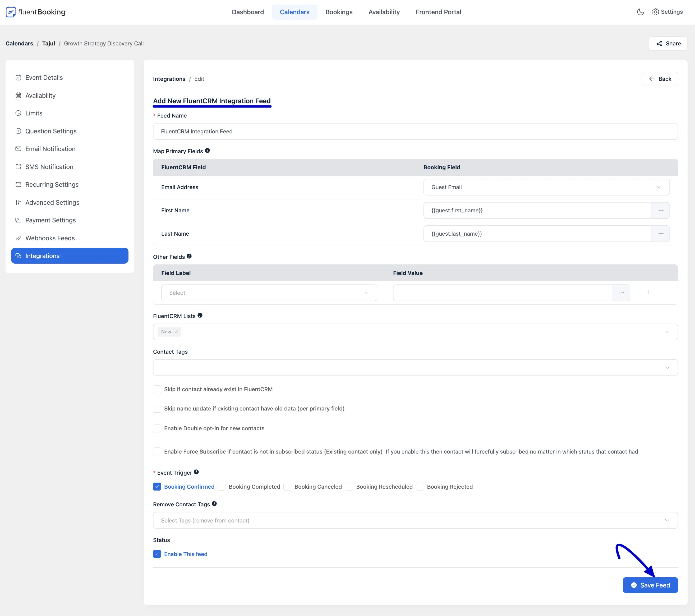Click the Event Trigger info icon
This screenshot has height=616, width=695.
tap(196, 472)
